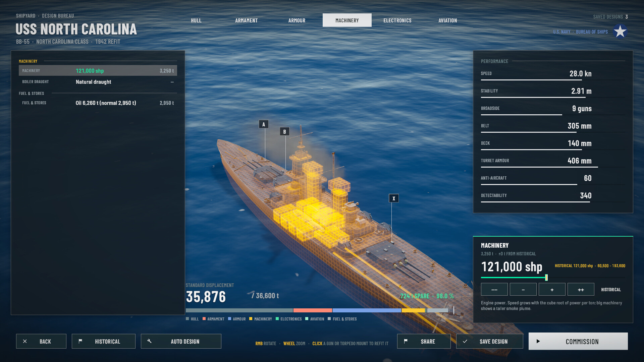Decrease machinery power by one step (−)
Viewport: 644px width, 362px height.
click(523, 289)
